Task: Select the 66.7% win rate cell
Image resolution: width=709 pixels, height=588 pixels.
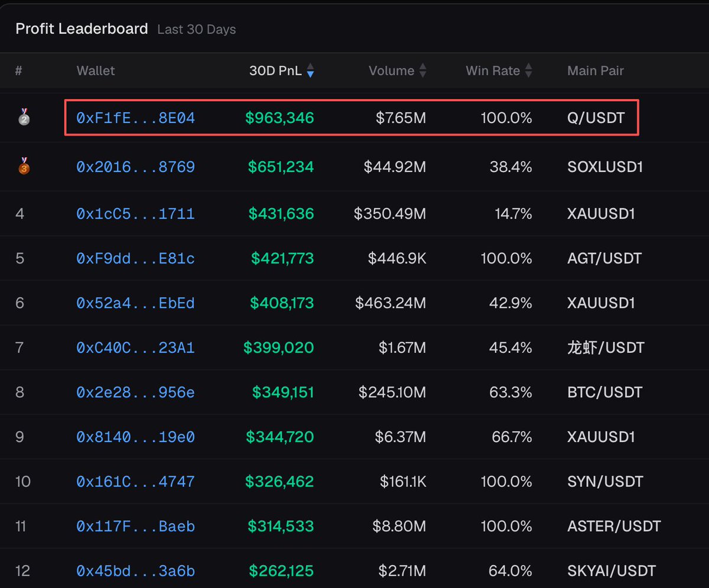Action: click(512, 437)
